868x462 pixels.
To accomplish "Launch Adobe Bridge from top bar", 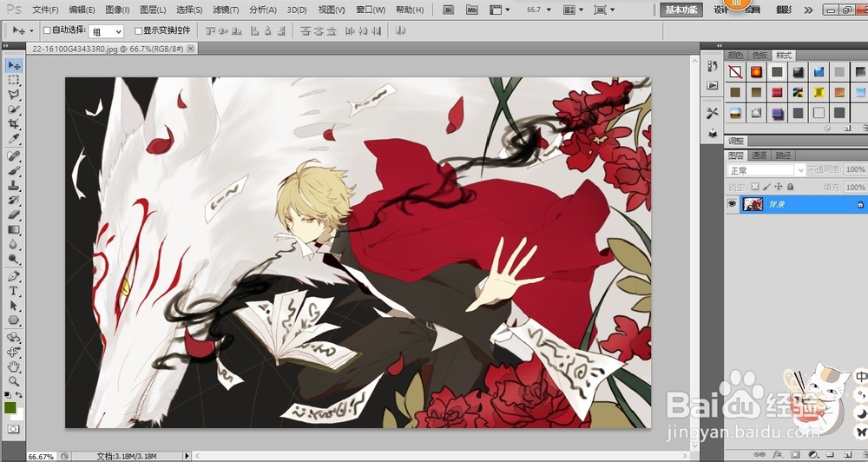I will point(450,10).
